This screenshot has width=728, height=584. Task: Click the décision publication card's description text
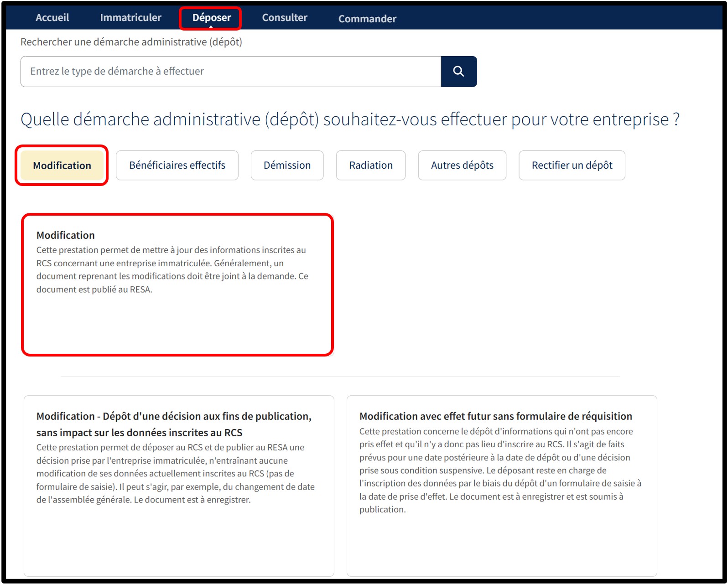click(175, 473)
